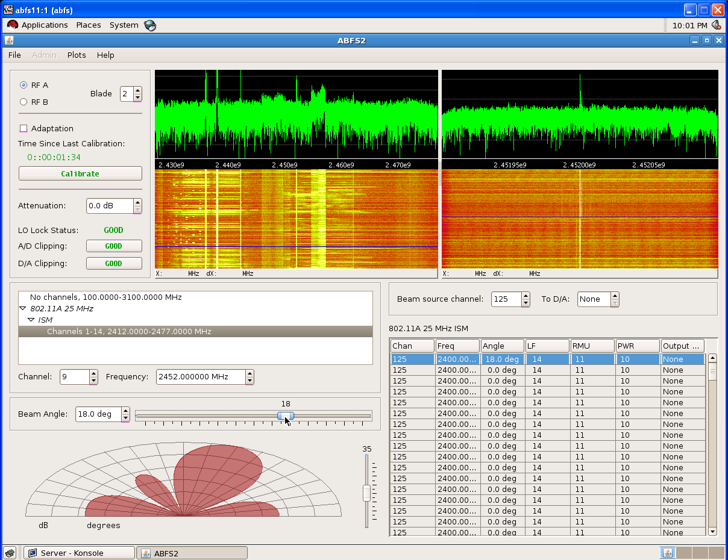Select the RF B radio button

coord(24,102)
